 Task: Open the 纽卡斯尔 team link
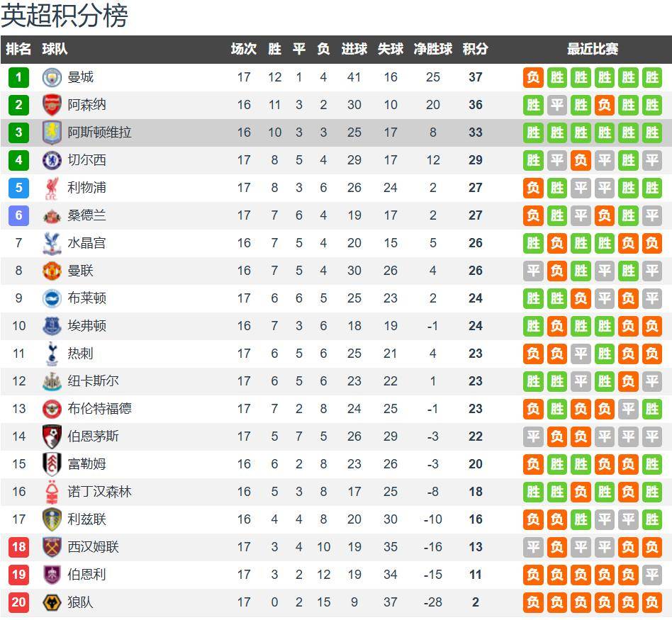coord(93,381)
